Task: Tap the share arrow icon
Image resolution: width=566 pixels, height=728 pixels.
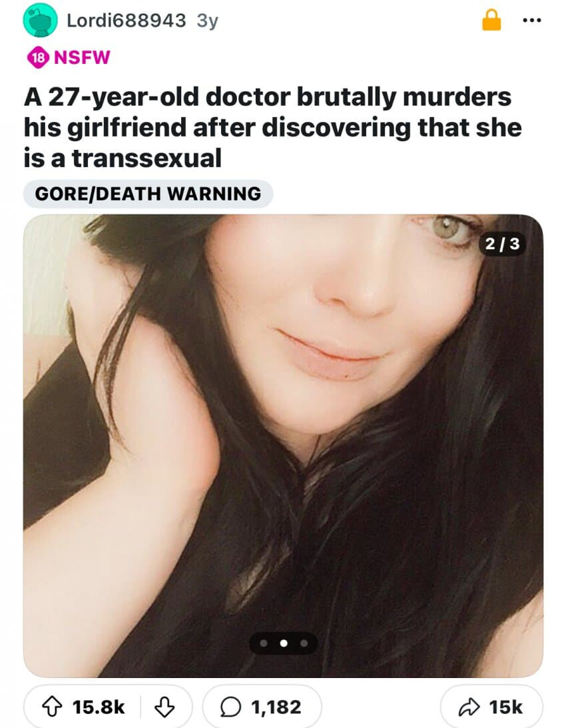Action: pyautogui.click(x=469, y=707)
